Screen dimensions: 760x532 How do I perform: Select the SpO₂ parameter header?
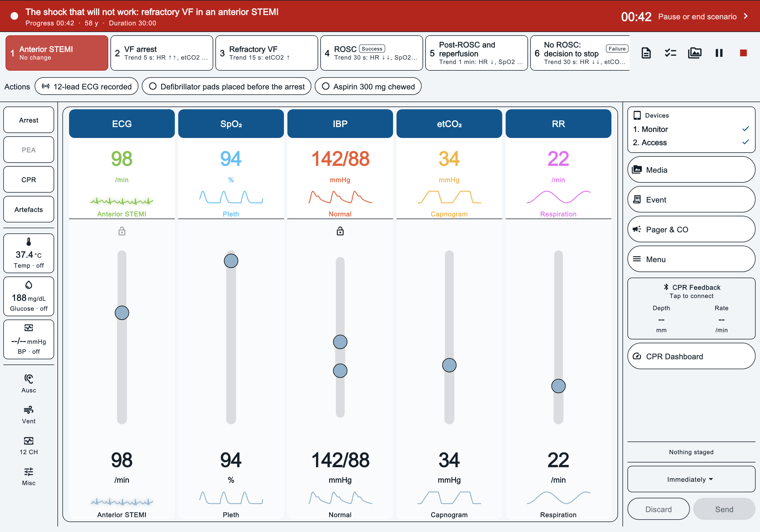coord(231,124)
